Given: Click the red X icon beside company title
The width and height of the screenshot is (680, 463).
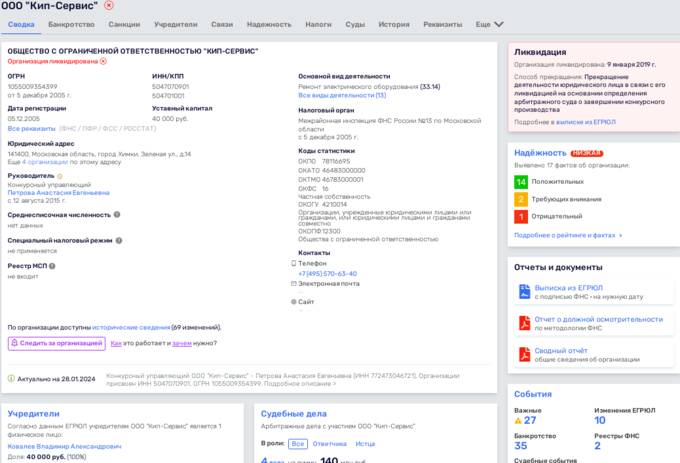Looking at the screenshot, I should (109, 5).
